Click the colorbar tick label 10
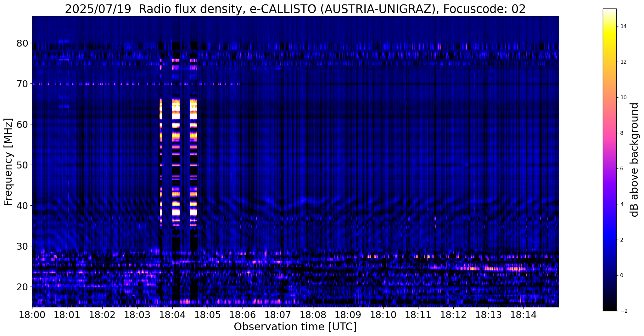This screenshot has height=336, width=644. (x=623, y=98)
